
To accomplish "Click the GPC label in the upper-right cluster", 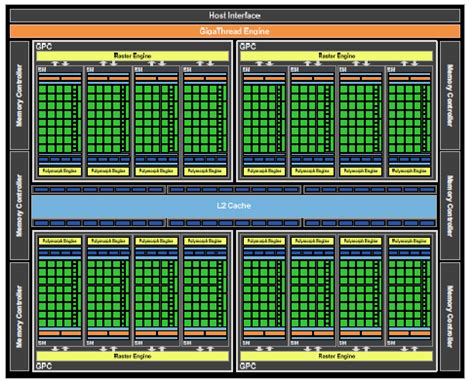I will [x=248, y=47].
